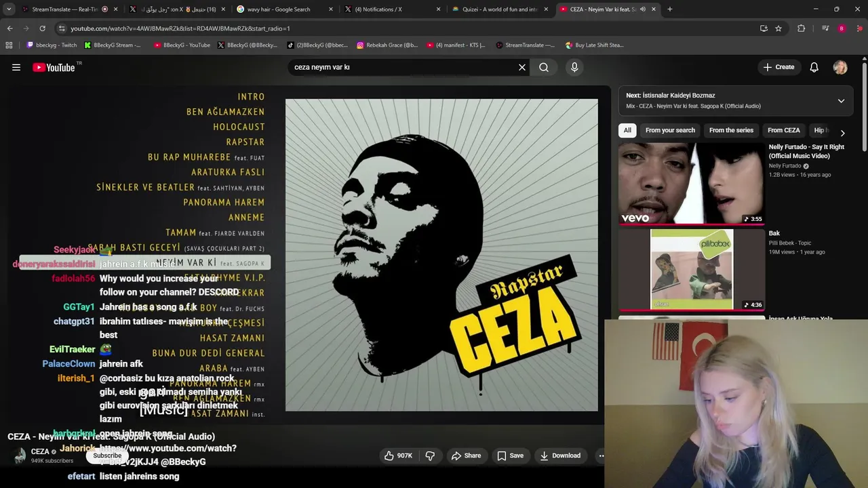Go to the YouTube home logo
The image size is (868, 488).
tap(54, 67)
